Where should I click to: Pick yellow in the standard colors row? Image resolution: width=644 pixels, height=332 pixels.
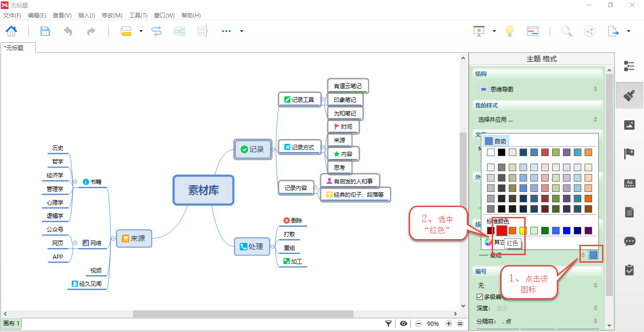coord(523,231)
